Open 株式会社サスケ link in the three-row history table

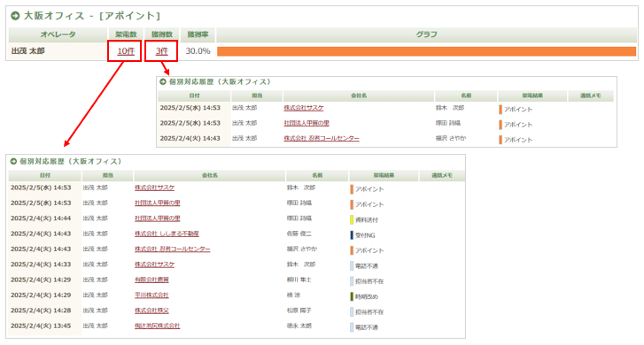[304, 108]
